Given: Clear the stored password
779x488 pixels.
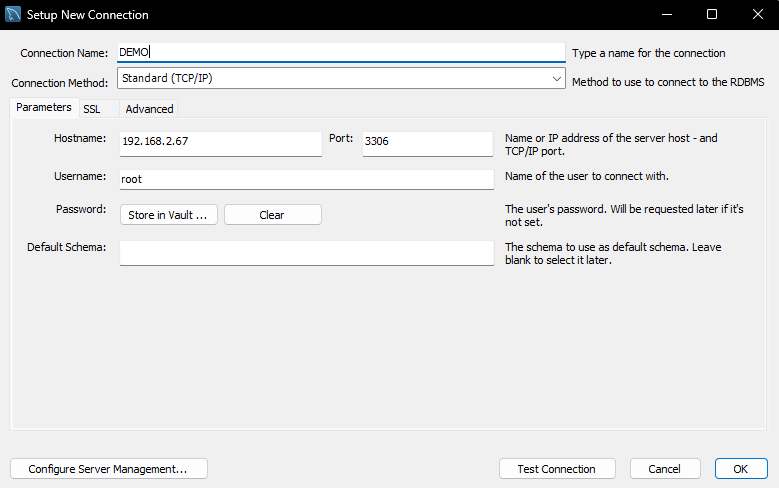Looking at the screenshot, I should pos(272,215).
